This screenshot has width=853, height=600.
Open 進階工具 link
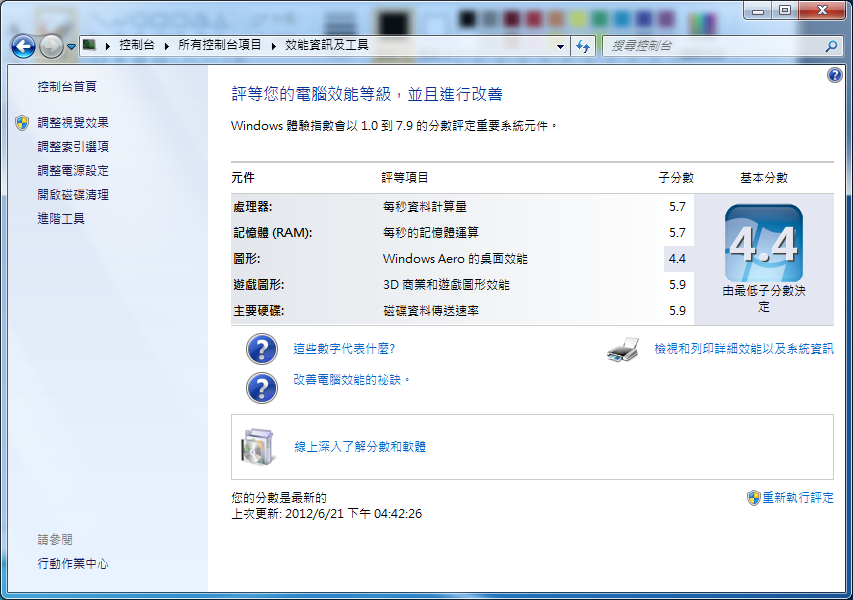click(61, 219)
